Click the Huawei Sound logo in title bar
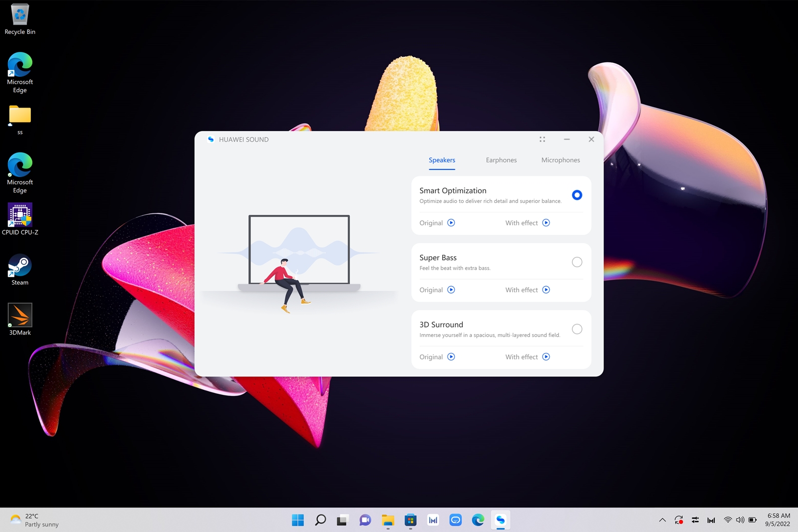 click(210, 140)
